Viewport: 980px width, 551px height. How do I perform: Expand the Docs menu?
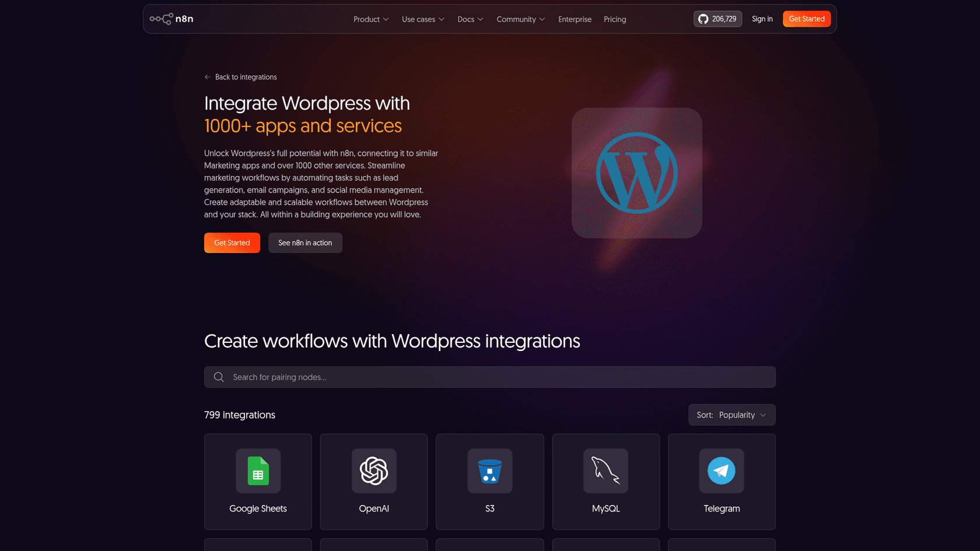tap(470, 19)
